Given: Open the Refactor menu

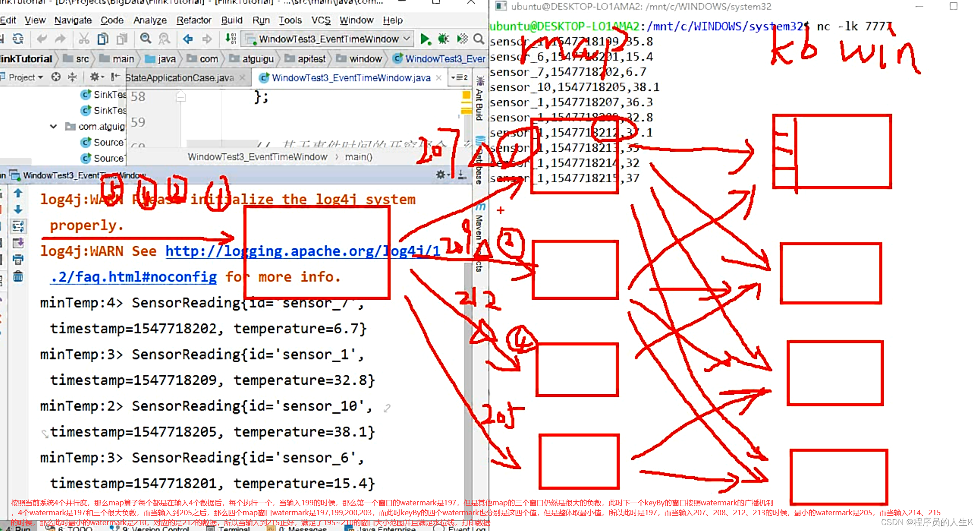Looking at the screenshot, I should click(x=193, y=20).
